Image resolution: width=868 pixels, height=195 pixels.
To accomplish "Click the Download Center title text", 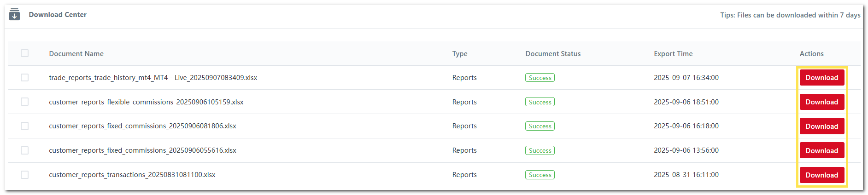I will click(x=58, y=15).
